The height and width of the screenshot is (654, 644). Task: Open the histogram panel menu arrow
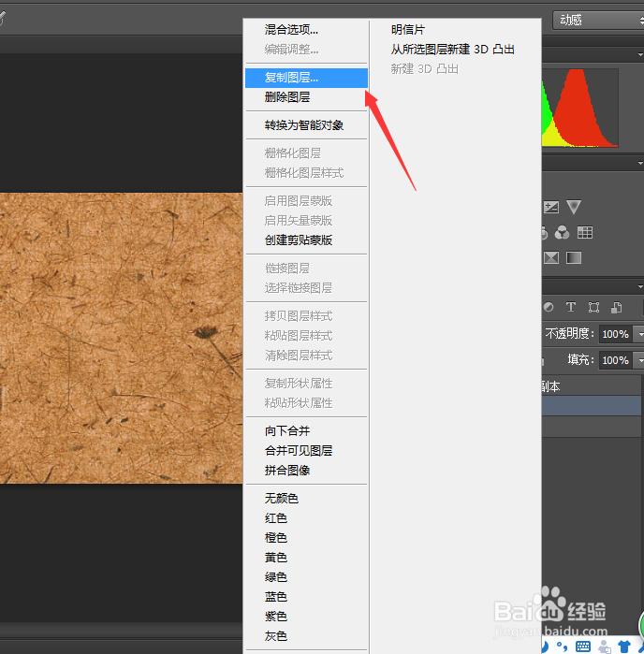640,54
